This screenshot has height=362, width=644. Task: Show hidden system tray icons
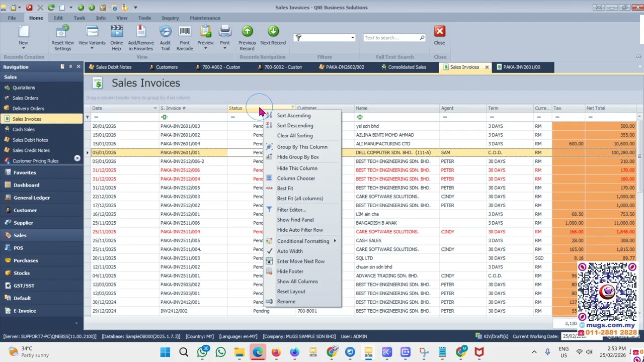click(534, 352)
